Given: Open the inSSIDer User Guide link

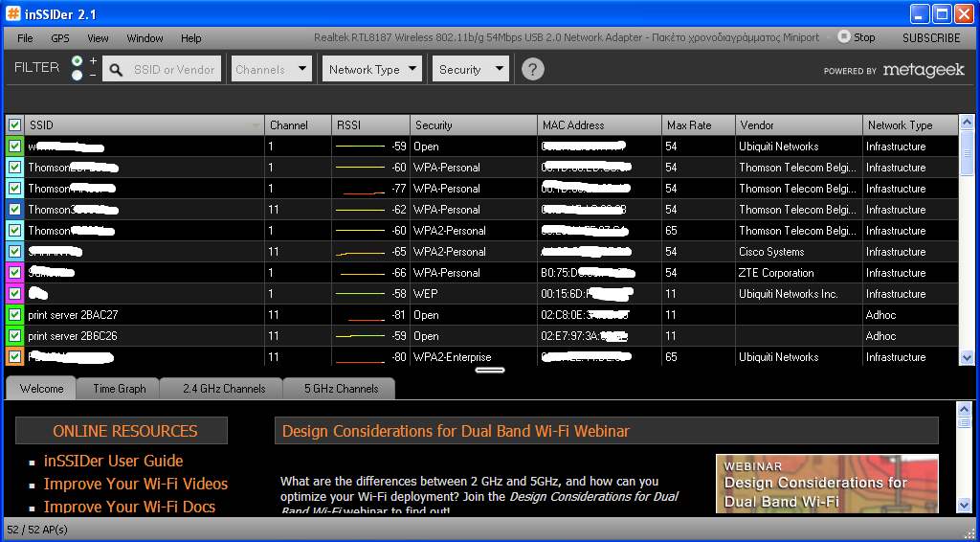Looking at the screenshot, I should 113,461.
